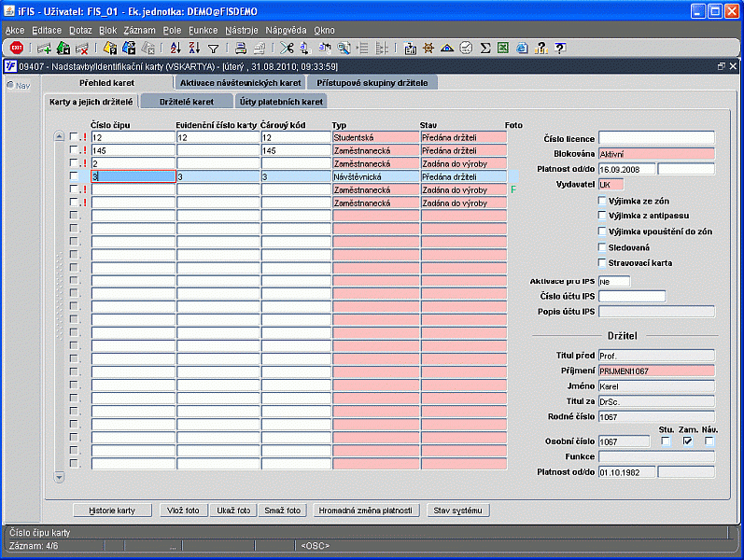Sort ascending with the A-Z icon
The width and height of the screenshot is (744, 560).
[175, 48]
